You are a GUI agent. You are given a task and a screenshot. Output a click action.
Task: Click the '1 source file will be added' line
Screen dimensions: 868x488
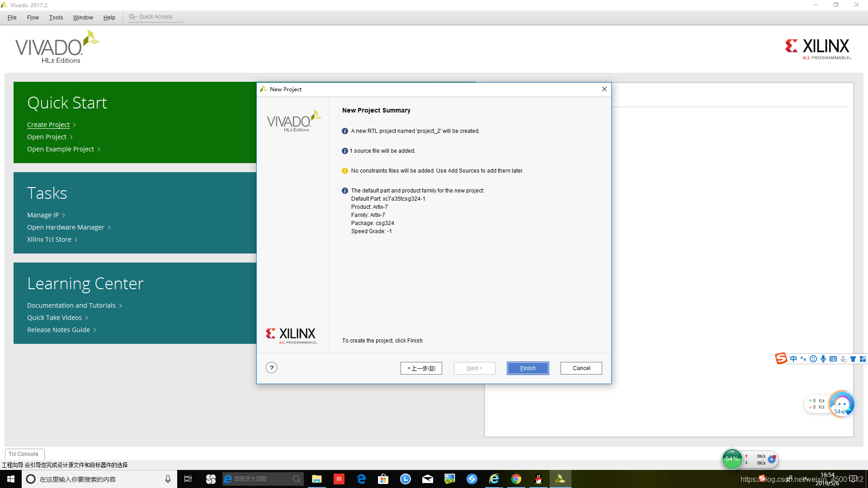click(382, 151)
